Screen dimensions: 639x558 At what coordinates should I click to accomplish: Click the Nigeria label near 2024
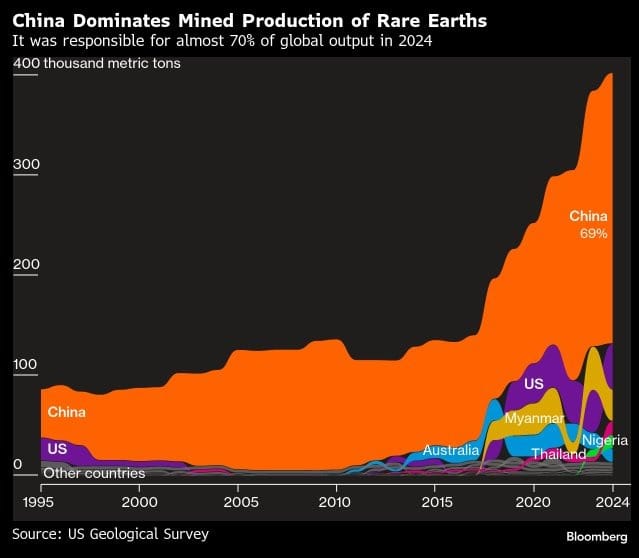604,440
